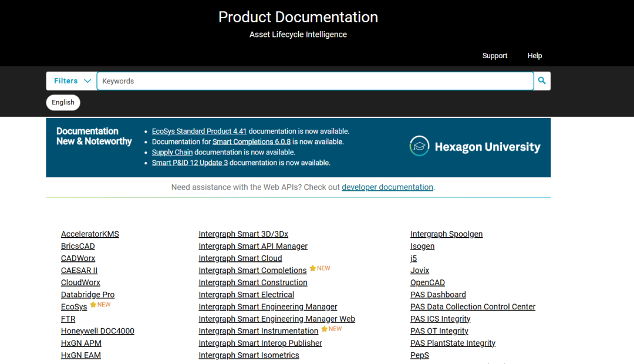Open the Supply Chain documentation link

tap(172, 152)
